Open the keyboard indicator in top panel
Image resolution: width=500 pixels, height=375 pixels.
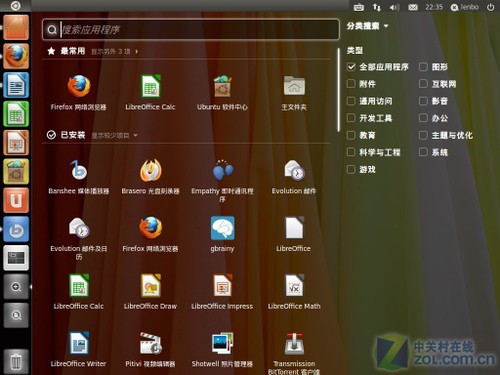pos(359,7)
